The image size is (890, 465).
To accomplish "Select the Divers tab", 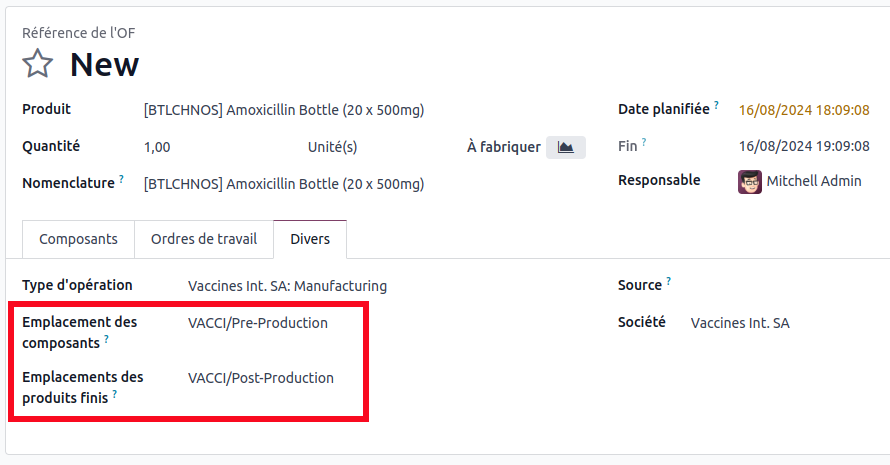I will click(310, 239).
